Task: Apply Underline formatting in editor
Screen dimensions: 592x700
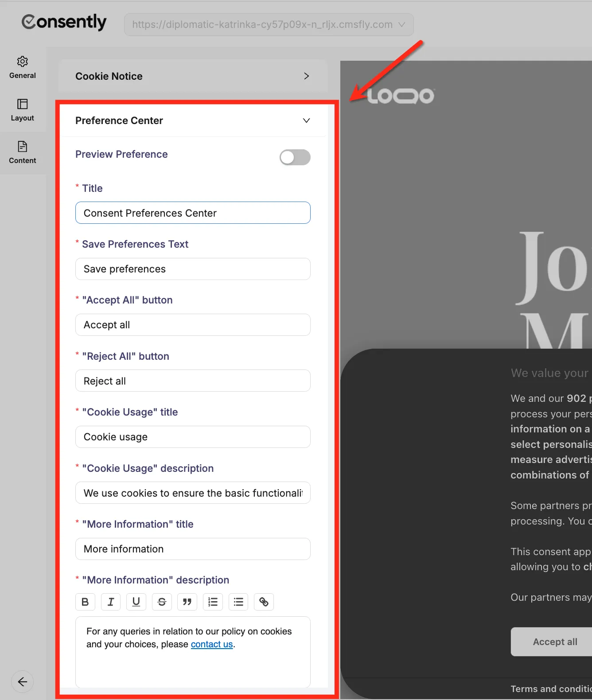Action: pos(136,602)
